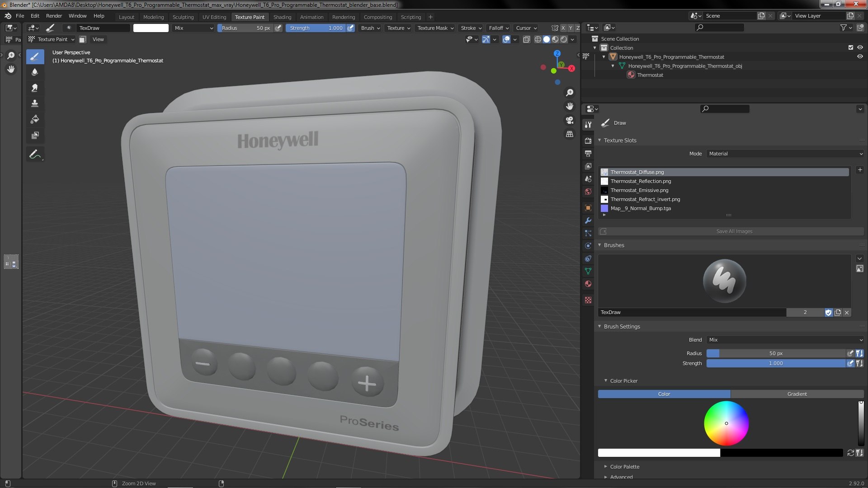Click the TexDraw brush name field
The height and width of the screenshot is (488, 868).
click(692, 312)
